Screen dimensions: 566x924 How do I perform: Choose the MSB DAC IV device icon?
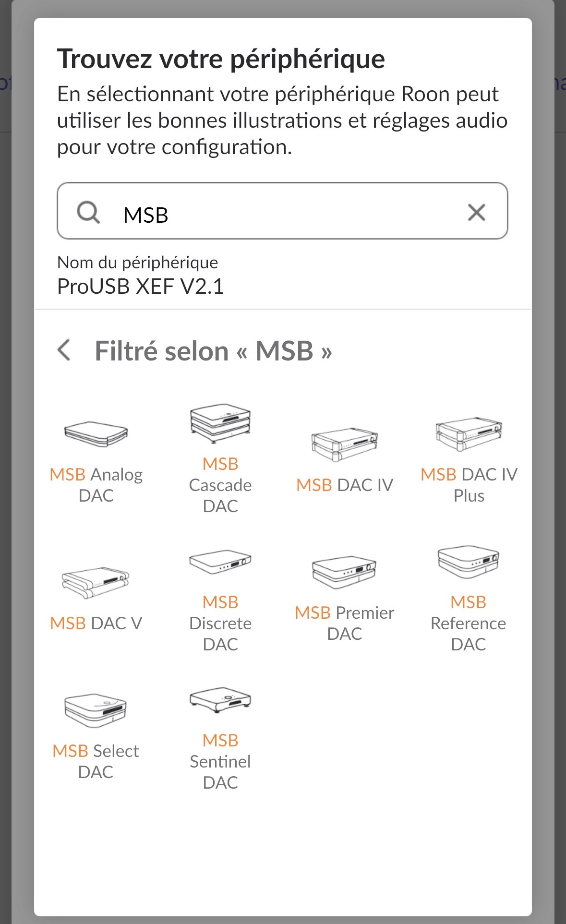345,444
